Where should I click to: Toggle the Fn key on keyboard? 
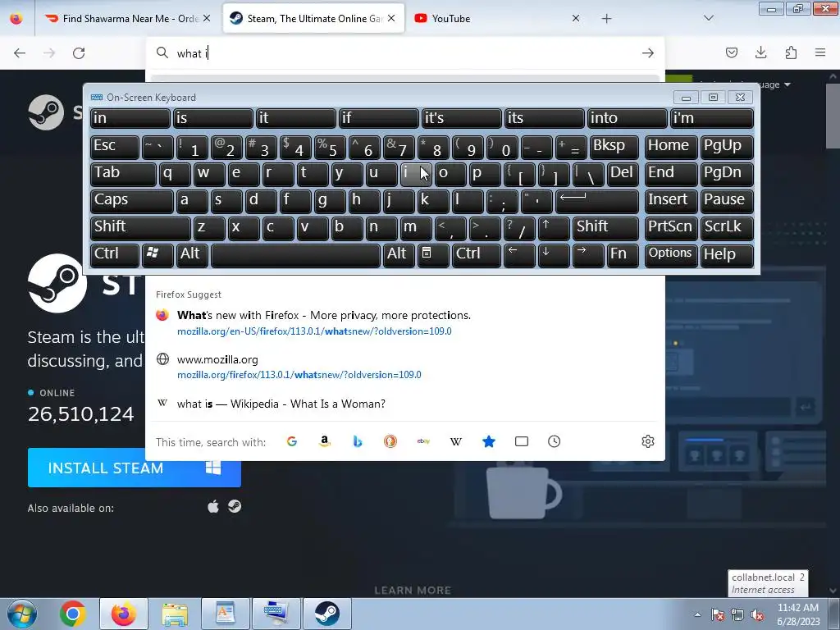pos(623,254)
